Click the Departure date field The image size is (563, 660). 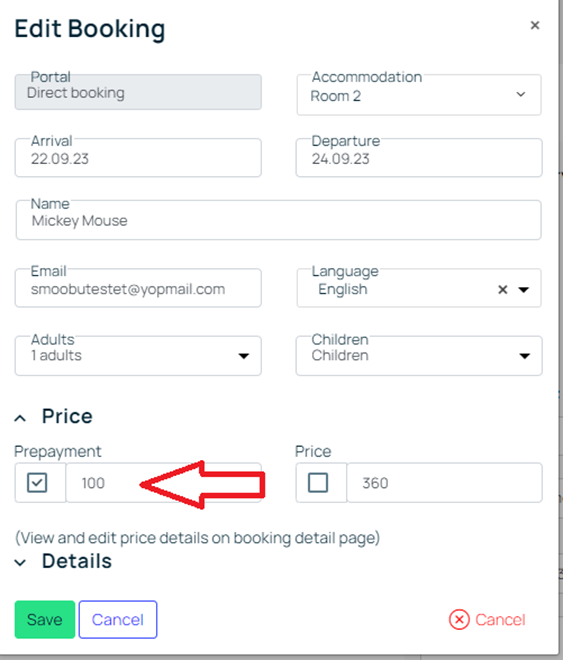[x=419, y=157]
